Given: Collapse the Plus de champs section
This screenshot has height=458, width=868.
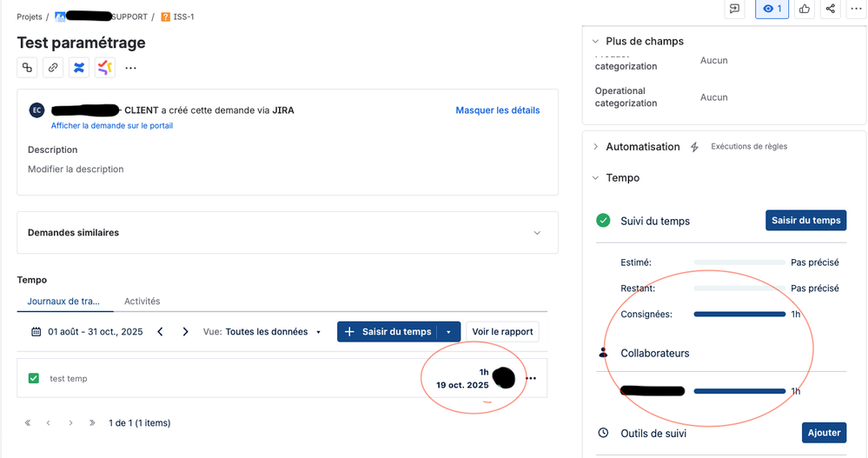Looking at the screenshot, I should coord(595,41).
